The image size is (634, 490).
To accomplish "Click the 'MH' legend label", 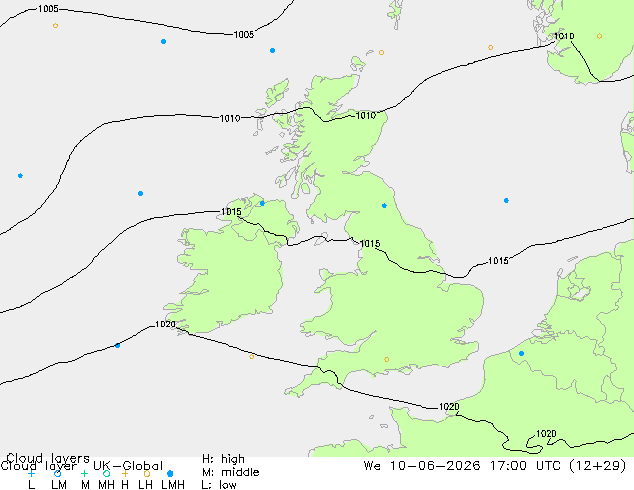I will pyautogui.click(x=106, y=485).
